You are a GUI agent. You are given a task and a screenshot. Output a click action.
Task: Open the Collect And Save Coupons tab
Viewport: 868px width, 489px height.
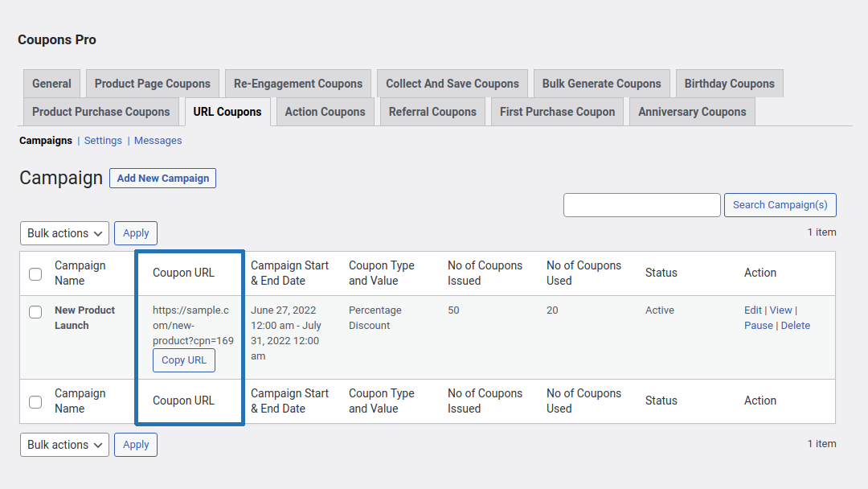click(452, 83)
